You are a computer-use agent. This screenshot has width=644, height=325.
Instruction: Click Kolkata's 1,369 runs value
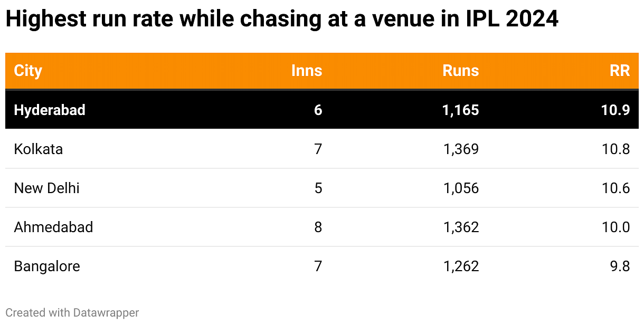tap(461, 149)
